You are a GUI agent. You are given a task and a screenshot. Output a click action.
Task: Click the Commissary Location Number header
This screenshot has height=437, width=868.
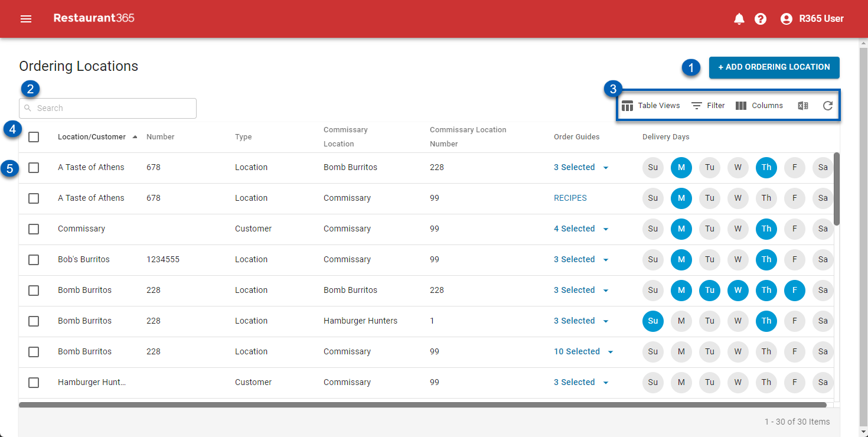tap(468, 137)
